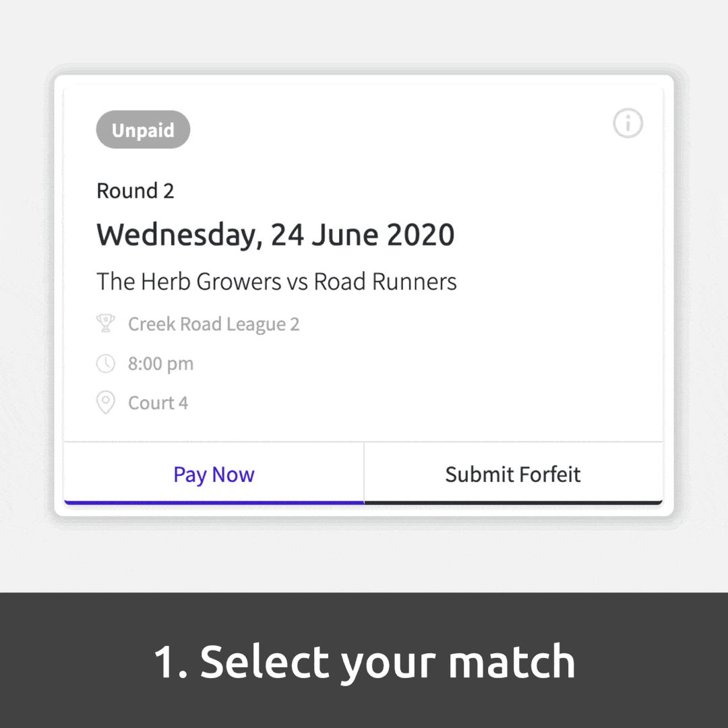Click the blue progress underline below Pay Now
The height and width of the screenshot is (728, 728).
click(x=214, y=502)
